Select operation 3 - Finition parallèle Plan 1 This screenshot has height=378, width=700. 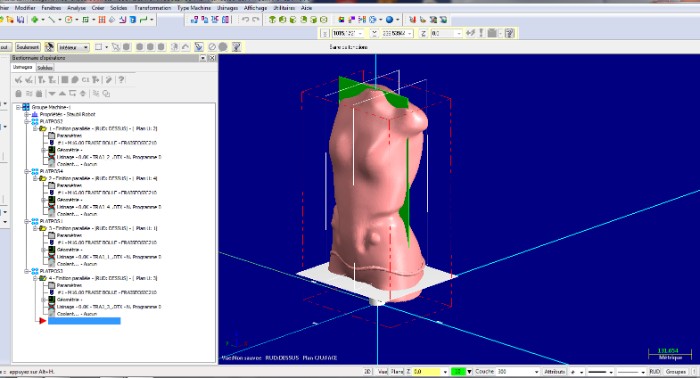103,228
